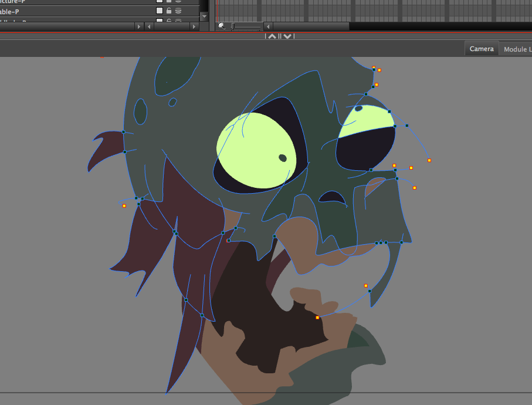Click the red timeline playhead marker

coord(217,11)
